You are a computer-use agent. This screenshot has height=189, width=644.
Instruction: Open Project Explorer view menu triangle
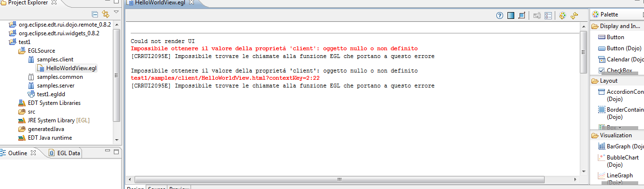click(x=116, y=12)
